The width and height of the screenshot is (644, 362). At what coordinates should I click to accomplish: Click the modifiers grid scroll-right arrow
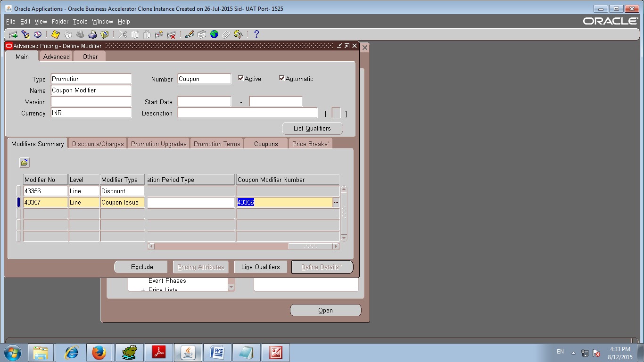click(x=336, y=246)
